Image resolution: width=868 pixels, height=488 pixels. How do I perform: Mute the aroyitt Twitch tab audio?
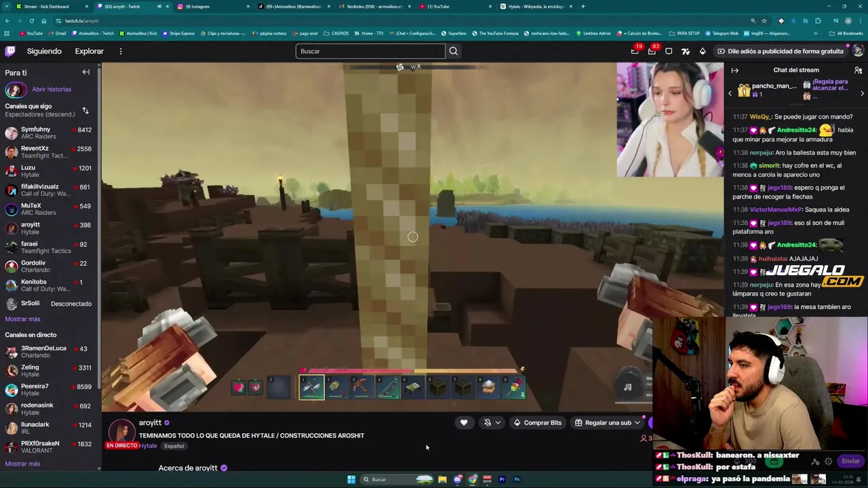pyautogui.click(x=159, y=6)
